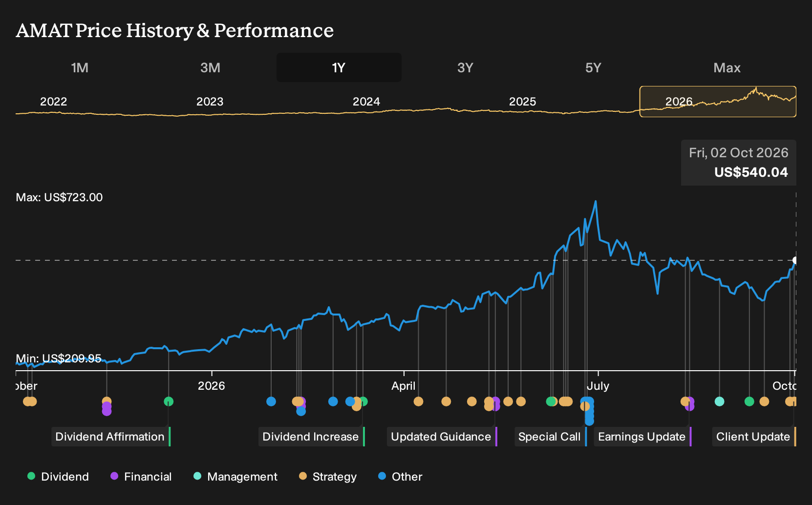Click 2023 on the overview timeline

pos(210,102)
